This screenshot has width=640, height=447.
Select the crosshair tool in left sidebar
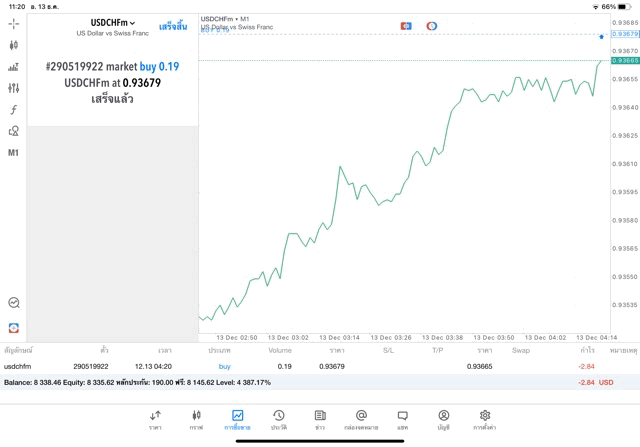click(13, 24)
